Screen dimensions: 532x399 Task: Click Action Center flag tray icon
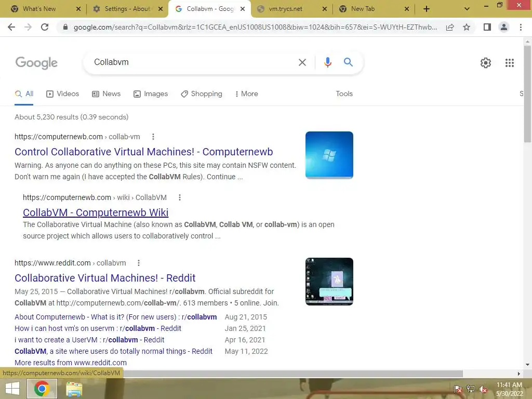[458, 389]
